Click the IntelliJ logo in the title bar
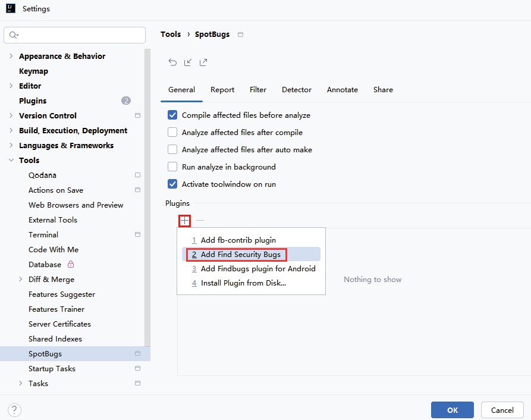The image size is (531, 420). point(11,8)
